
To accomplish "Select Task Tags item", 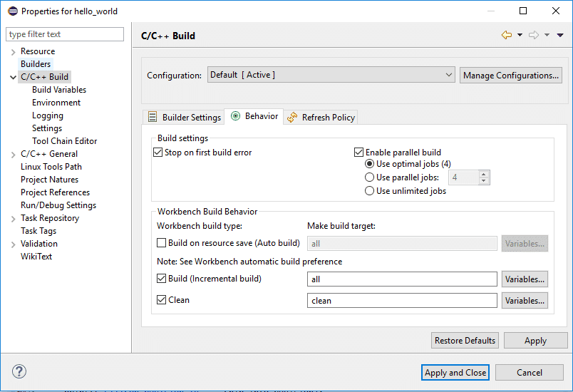I will [x=38, y=231].
